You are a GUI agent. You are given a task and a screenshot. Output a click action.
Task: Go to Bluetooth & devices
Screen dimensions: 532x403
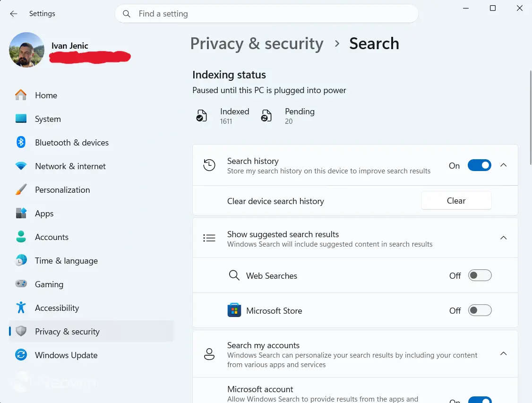(x=91, y=143)
